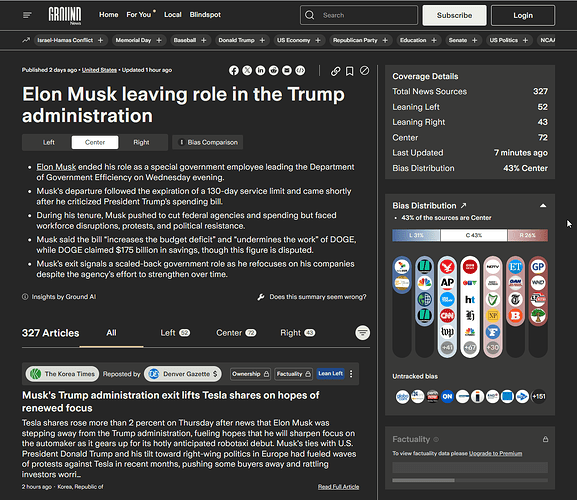The height and width of the screenshot is (500, 577).
Task: Share the article via LinkedIn icon
Action: (260, 70)
